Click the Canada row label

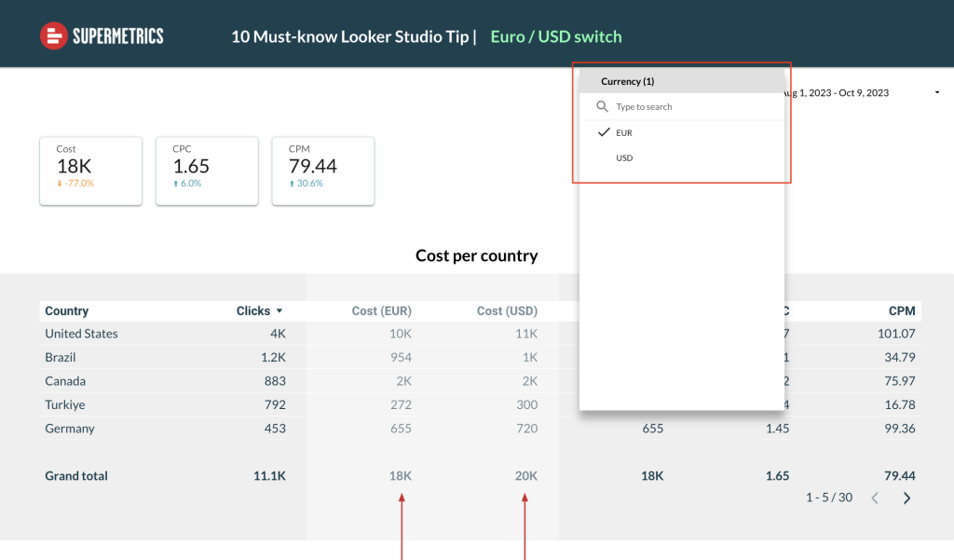[65, 381]
